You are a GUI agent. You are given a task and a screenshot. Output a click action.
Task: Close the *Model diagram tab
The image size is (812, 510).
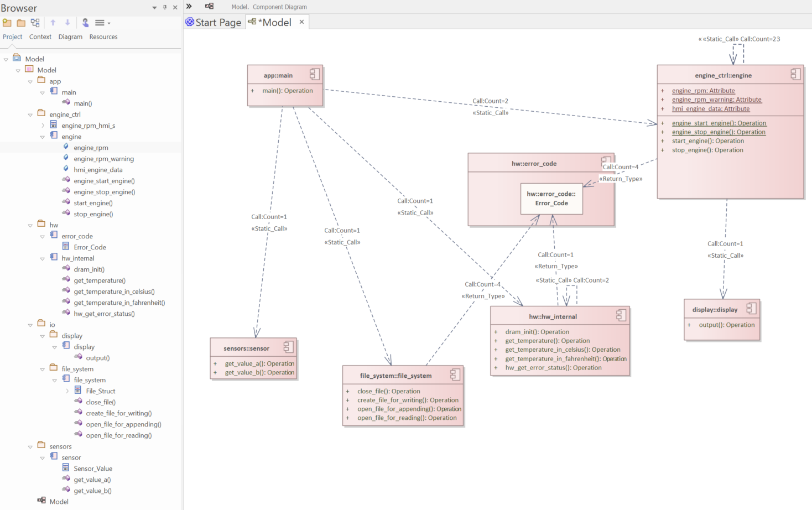tap(301, 22)
